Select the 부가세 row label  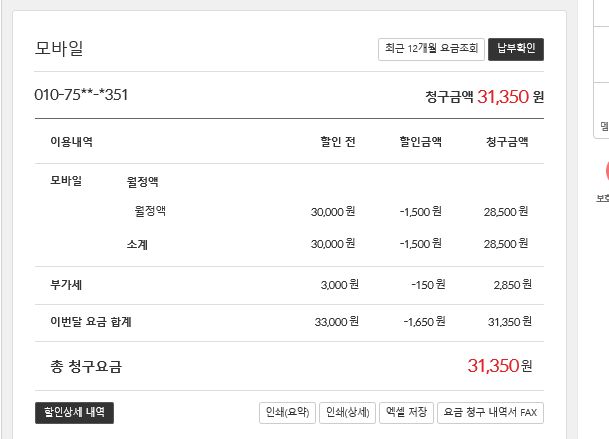[65, 285]
